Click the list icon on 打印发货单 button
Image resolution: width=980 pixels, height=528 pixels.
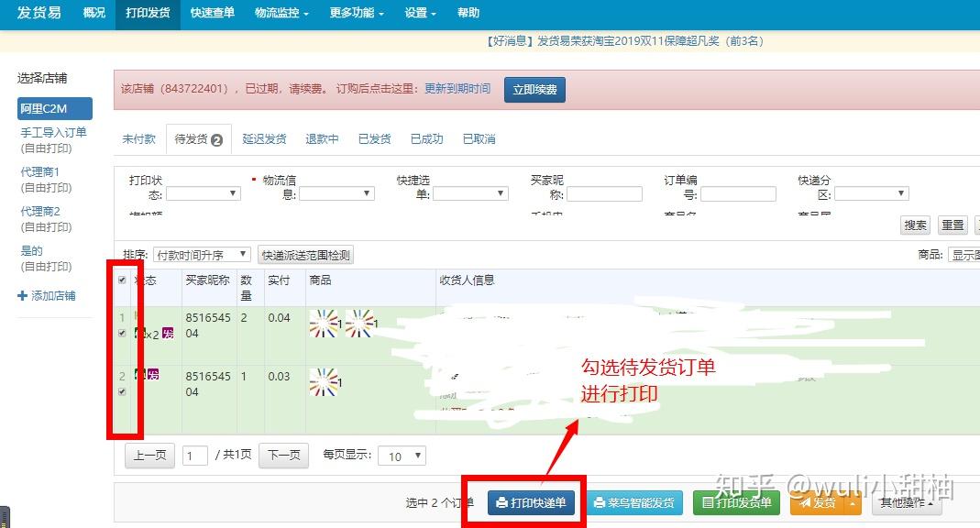point(707,502)
